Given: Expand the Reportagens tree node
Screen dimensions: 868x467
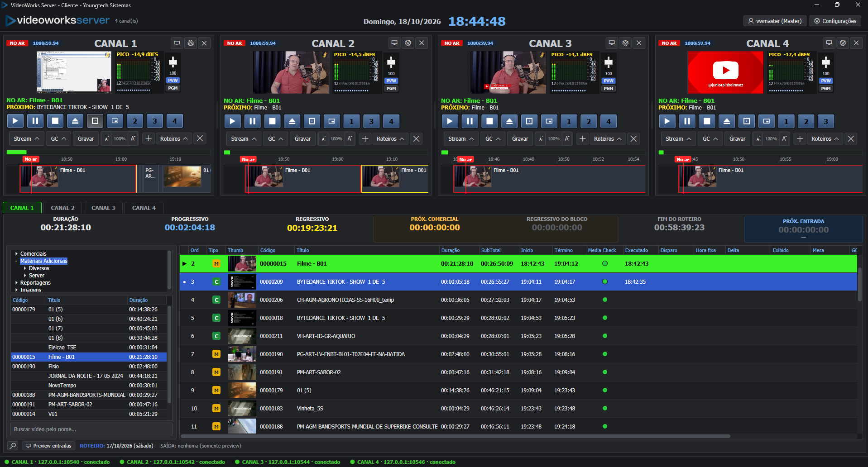Looking at the screenshot, I should click(17, 283).
